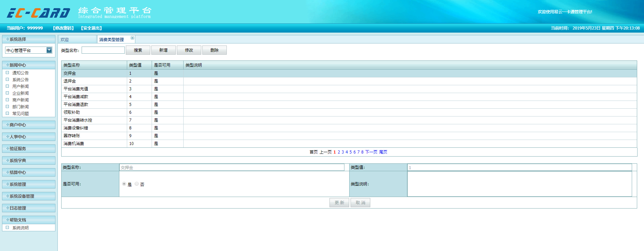Select the 平台消费减款 table row
644x251 pixels.
tap(349, 97)
